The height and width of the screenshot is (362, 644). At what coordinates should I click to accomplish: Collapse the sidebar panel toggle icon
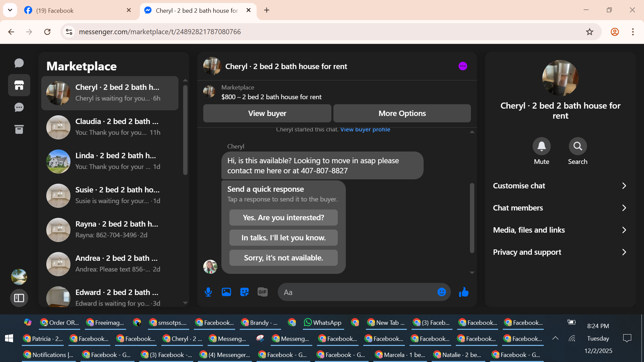click(x=19, y=298)
